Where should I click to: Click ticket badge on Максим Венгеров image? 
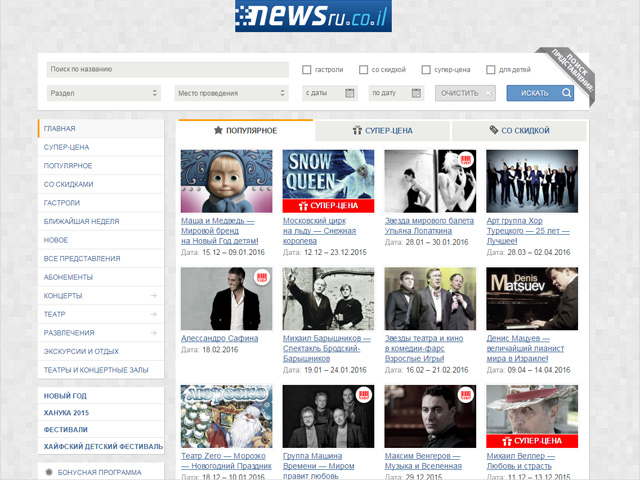tap(466, 395)
